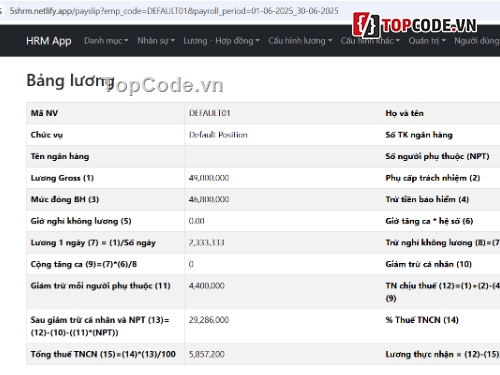Viewport: 500px width, 375px height.
Task: Click the Giờ nghỉ không lương (5) label
Action: click(81, 221)
